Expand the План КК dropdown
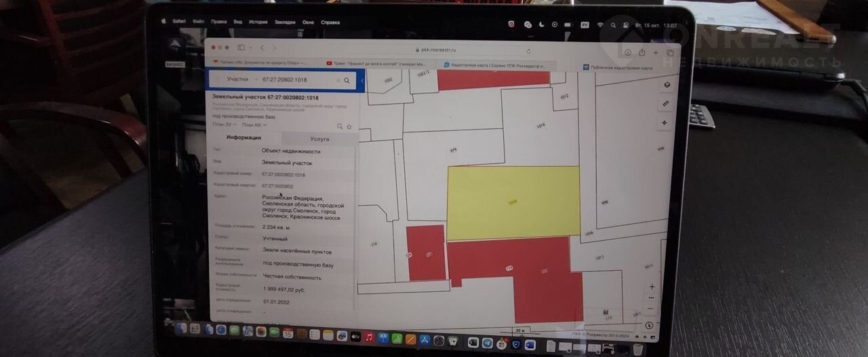The height and width of the screenshot is (357, 868). click(254, 125)
